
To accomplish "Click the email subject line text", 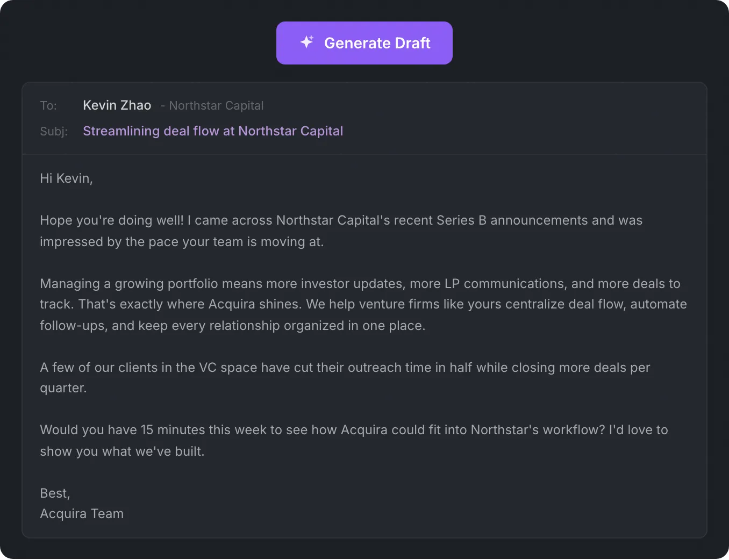I will point(213,131).
